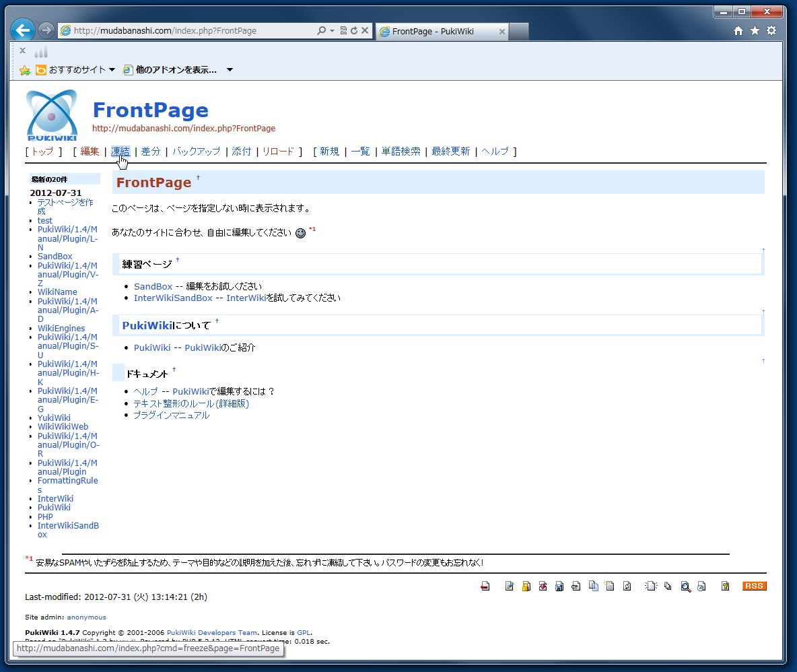
Task: Click the Copy page icon in footer toolbar
Action: (593, 586)
